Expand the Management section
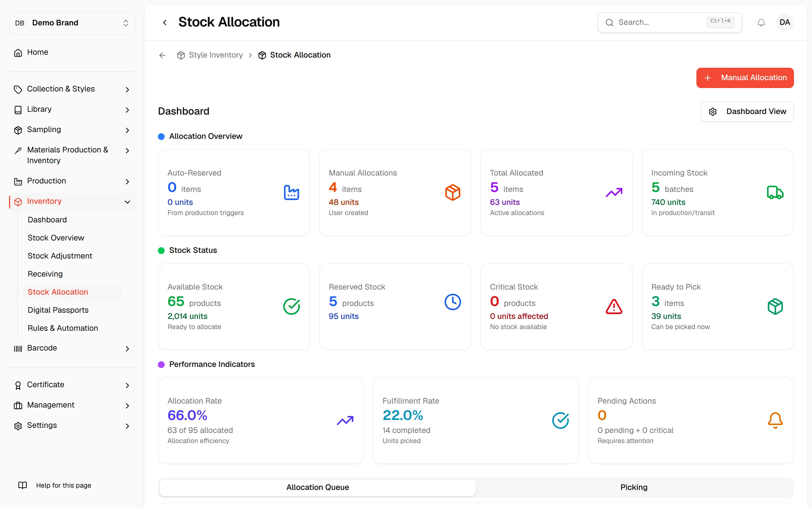This screenshot has width=812, height=508. (72, 405)
